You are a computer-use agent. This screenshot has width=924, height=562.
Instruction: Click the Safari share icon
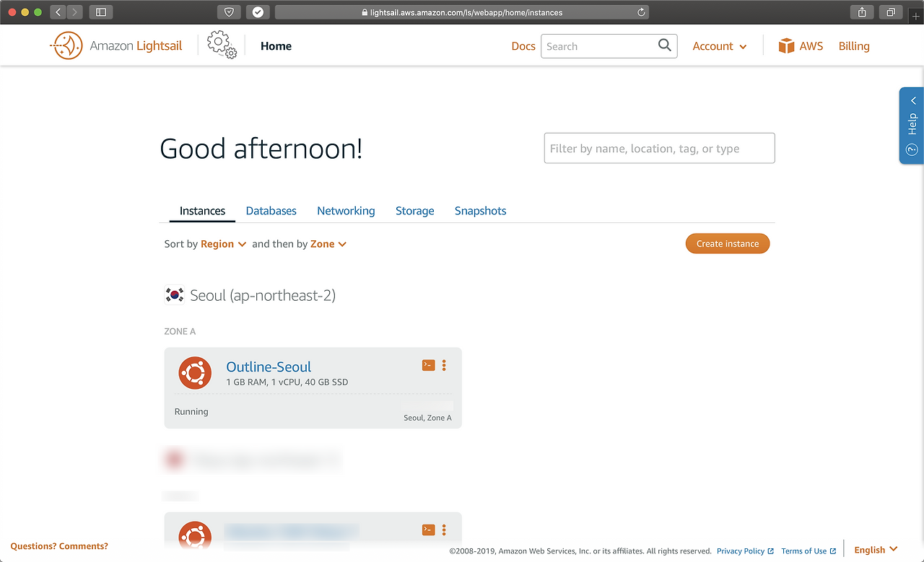point(862,12)
